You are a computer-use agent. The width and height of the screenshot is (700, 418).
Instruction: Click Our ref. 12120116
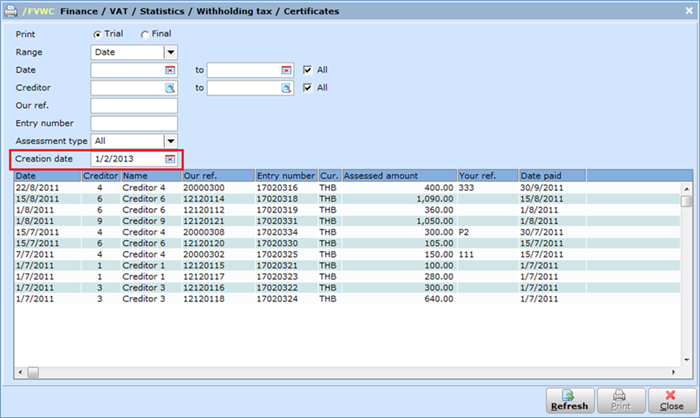point(204,288)
